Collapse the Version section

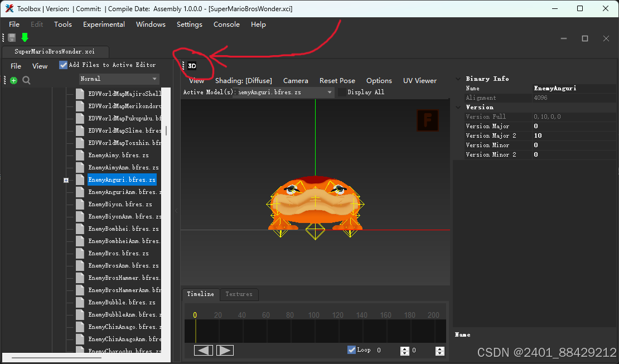coord(458,107)
